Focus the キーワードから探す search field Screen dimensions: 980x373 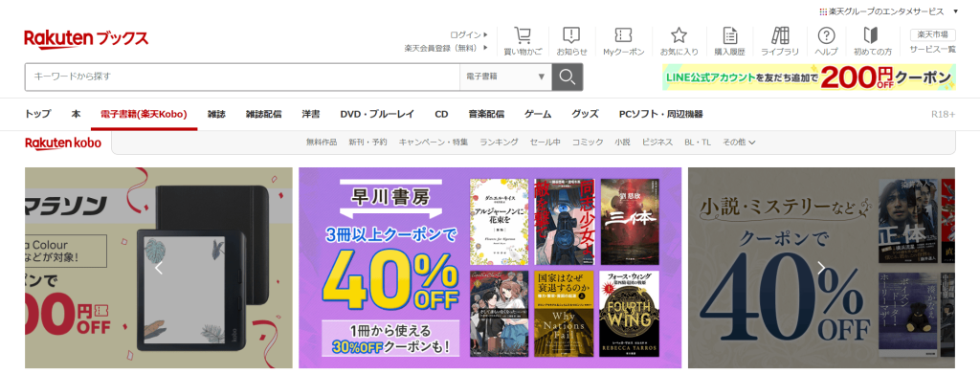pos(242,77)
